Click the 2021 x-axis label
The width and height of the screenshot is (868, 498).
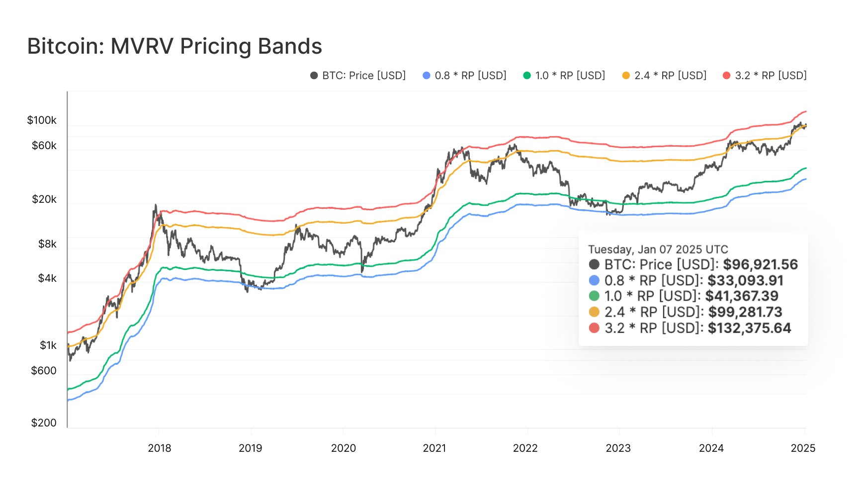[434, 448]
